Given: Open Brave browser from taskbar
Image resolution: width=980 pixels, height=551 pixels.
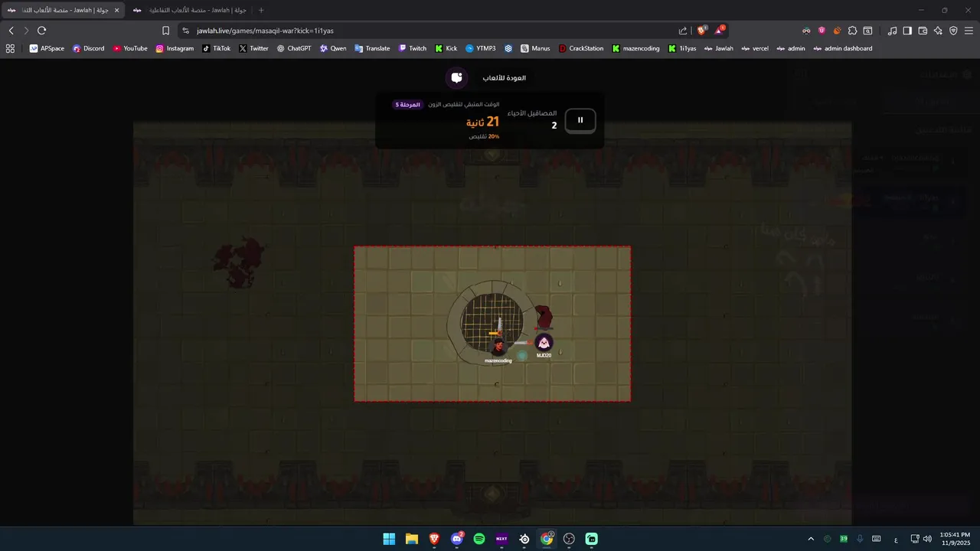Looking at the screenshot, I should coord(434,539).
